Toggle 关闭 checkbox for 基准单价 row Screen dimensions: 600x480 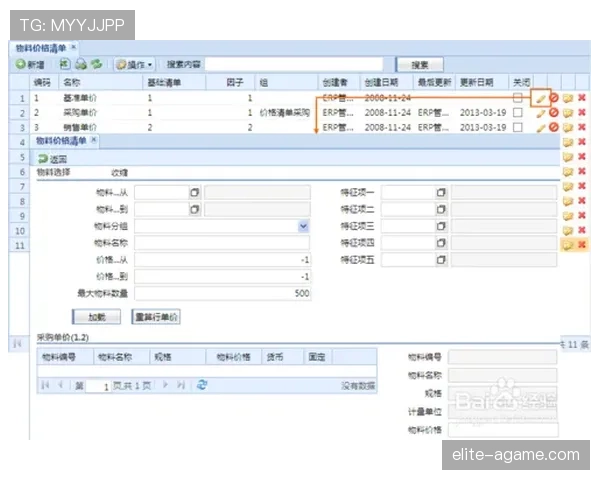pos(518,98)
